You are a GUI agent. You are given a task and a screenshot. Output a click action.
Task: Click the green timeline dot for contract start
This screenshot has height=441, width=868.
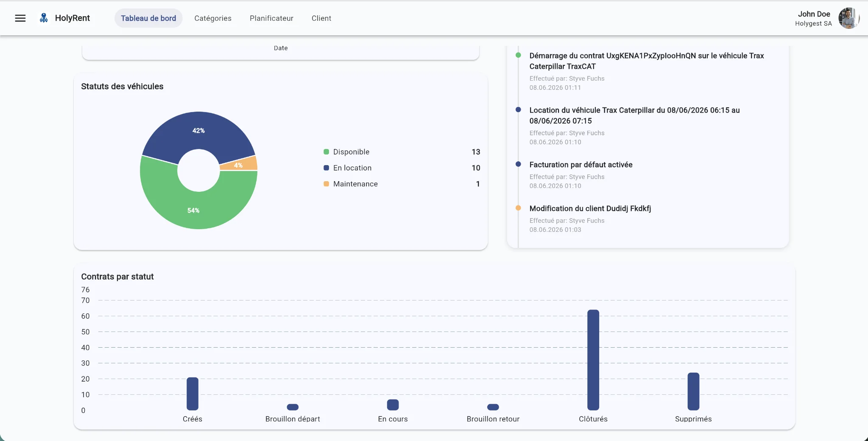click(x=518, y=55)
